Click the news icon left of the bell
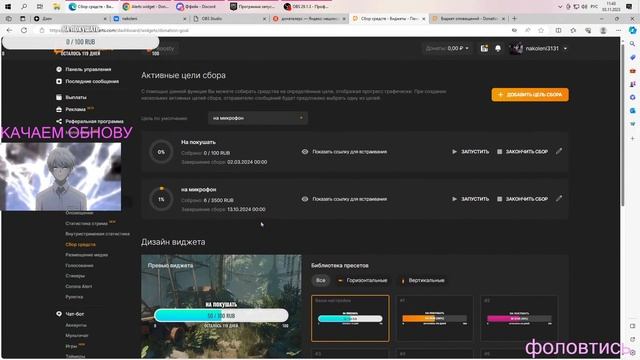This screenshot has height=360, width=640. tap(484, 49)
